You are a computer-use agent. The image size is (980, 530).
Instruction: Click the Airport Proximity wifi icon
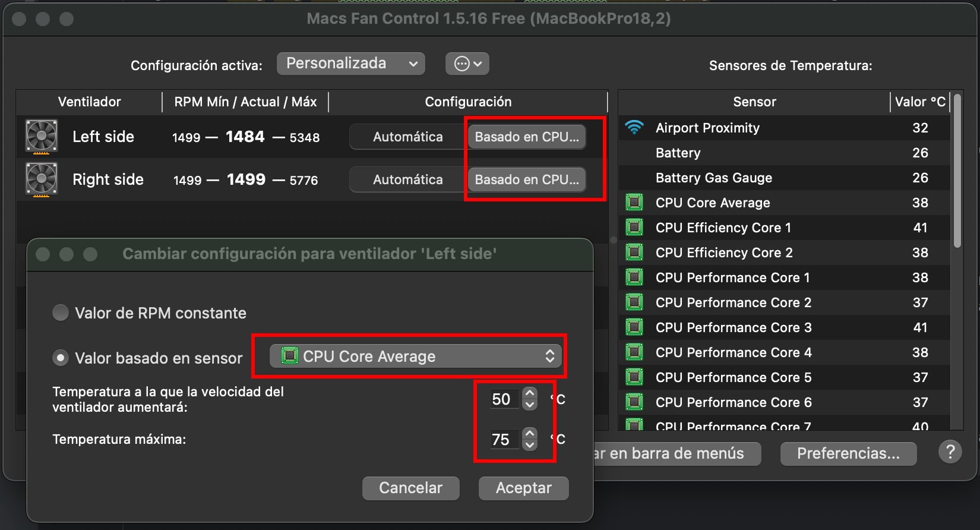click(x=634, y=128)
